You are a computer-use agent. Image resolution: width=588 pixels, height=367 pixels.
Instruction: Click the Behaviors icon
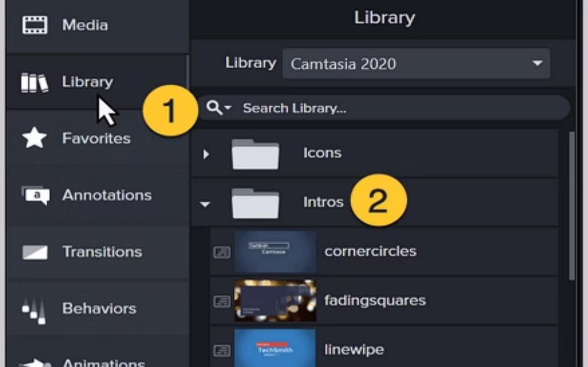tap(34, 310)
